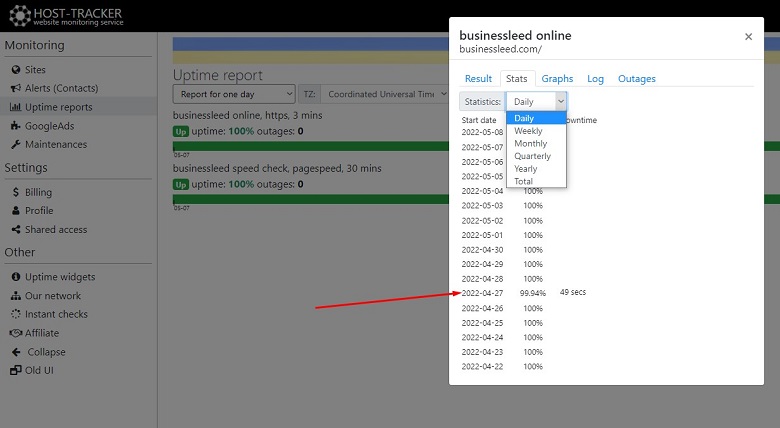780x428 pixels.
Task: Click the GoogleAds puzzle icon
Action: [x=16, y=126]
